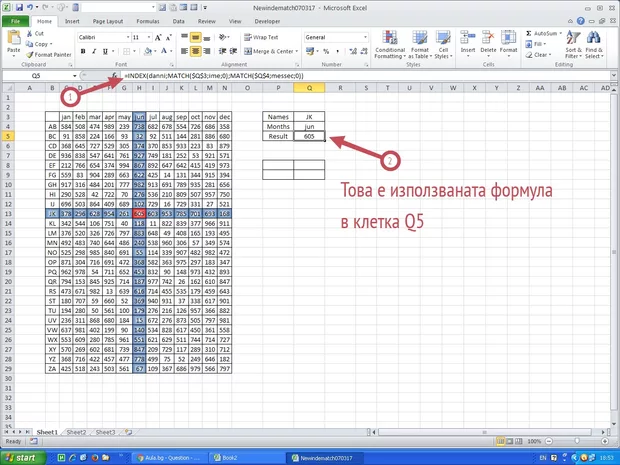Click the Undo icon in Quick Access Toolbar

pos(30,8)
